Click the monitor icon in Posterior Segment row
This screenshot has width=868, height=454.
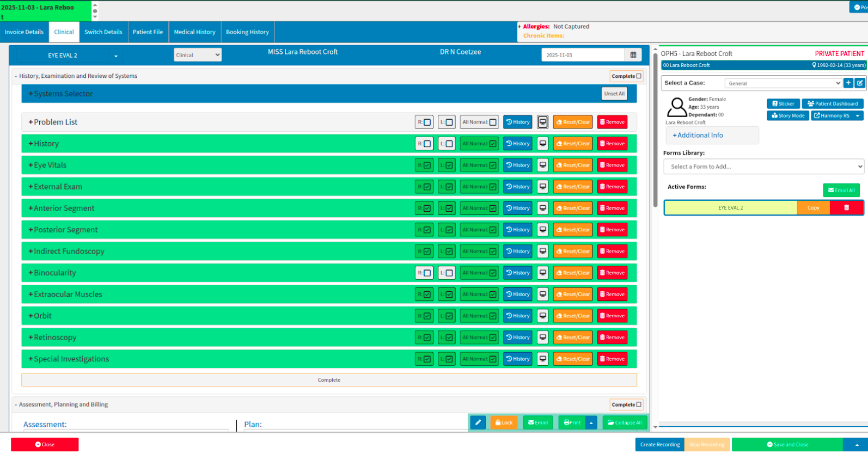click(542, 230)
